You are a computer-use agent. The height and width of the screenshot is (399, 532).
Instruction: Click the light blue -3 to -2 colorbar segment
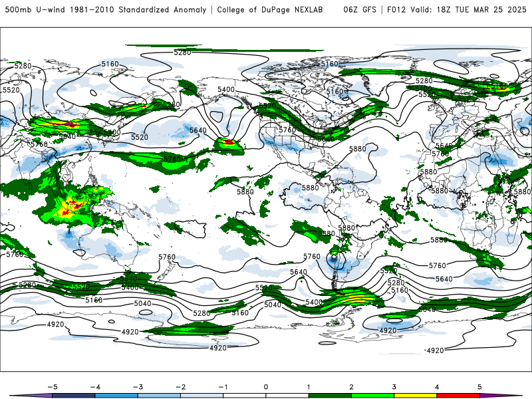(x=159, y=396)
